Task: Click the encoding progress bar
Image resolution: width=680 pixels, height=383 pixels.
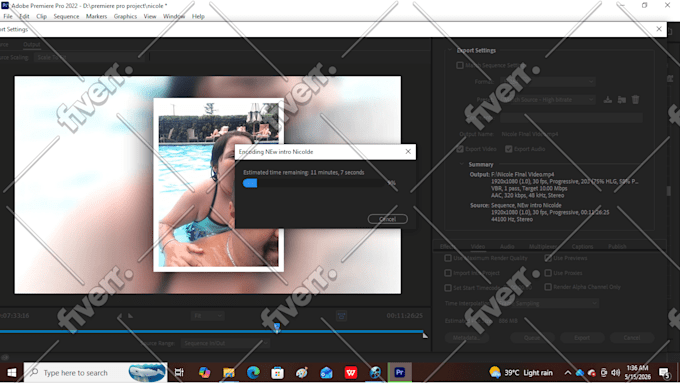Action: coord(313,183)
